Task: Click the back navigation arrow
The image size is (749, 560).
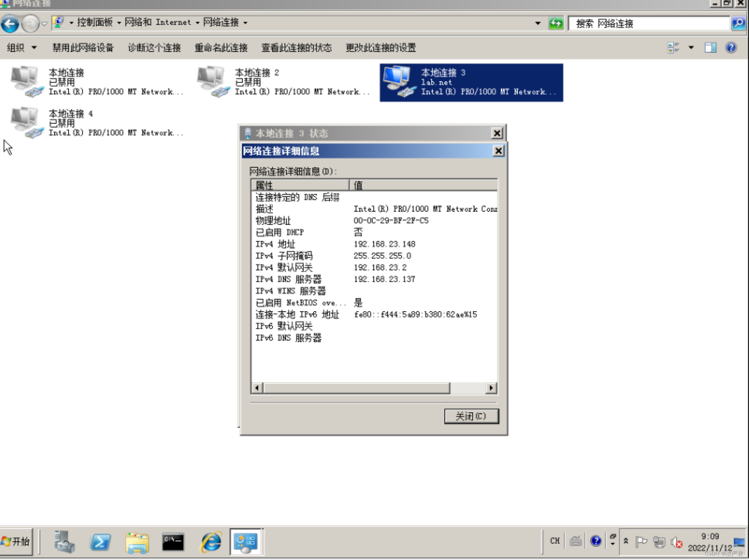Action: (10, 24)
